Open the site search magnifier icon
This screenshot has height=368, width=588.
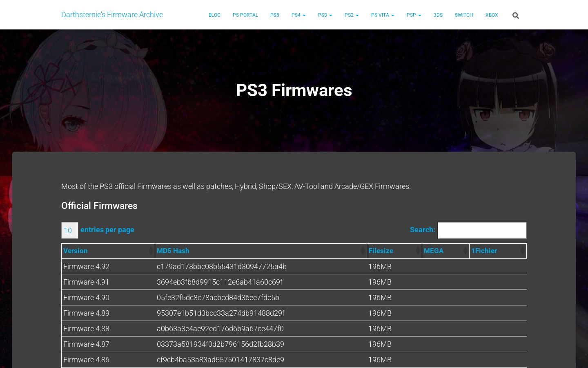tap(516, 16)
